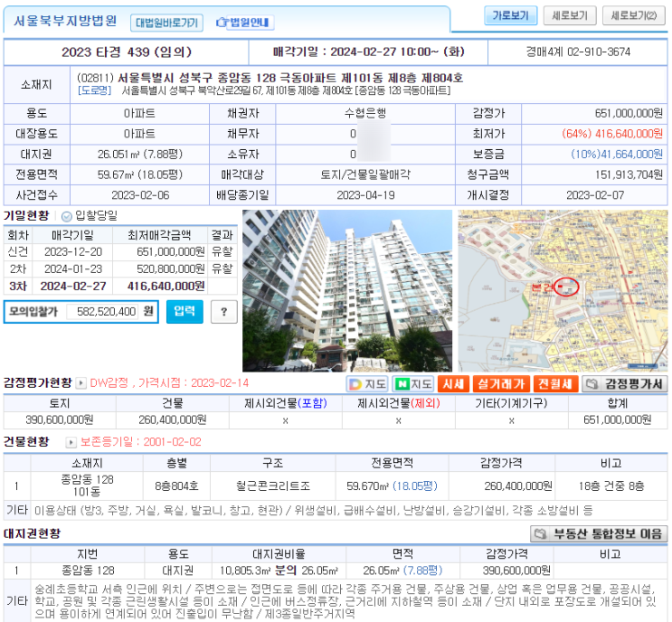The image size is (672, 622).
Task: Open 실거래가 actual transaction button
Action: pos(501,384)
